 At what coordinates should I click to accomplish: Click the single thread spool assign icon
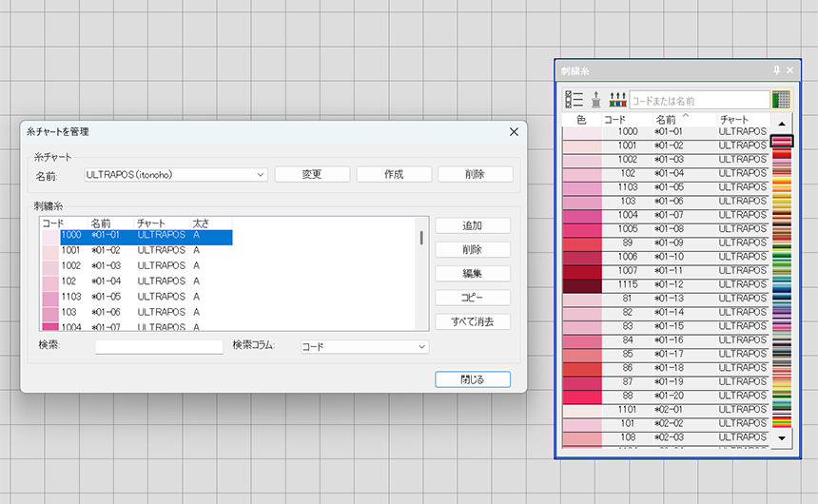[596, 99]
